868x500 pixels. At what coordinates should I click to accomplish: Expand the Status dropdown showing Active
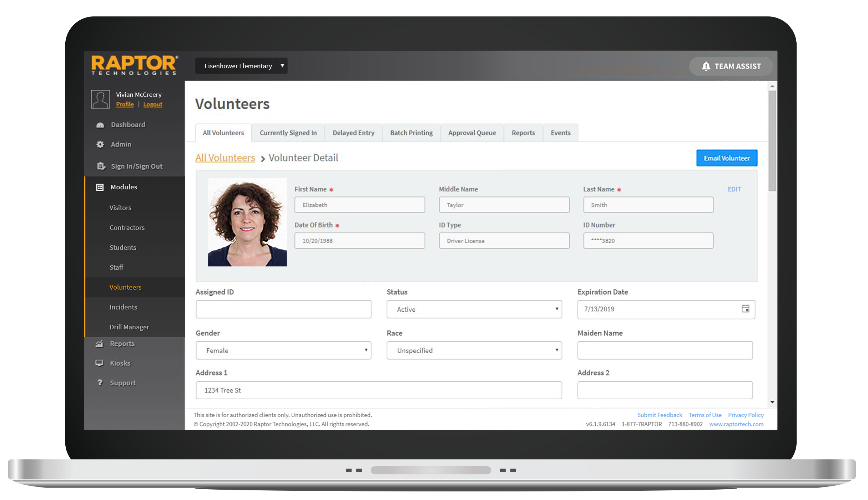474,309
